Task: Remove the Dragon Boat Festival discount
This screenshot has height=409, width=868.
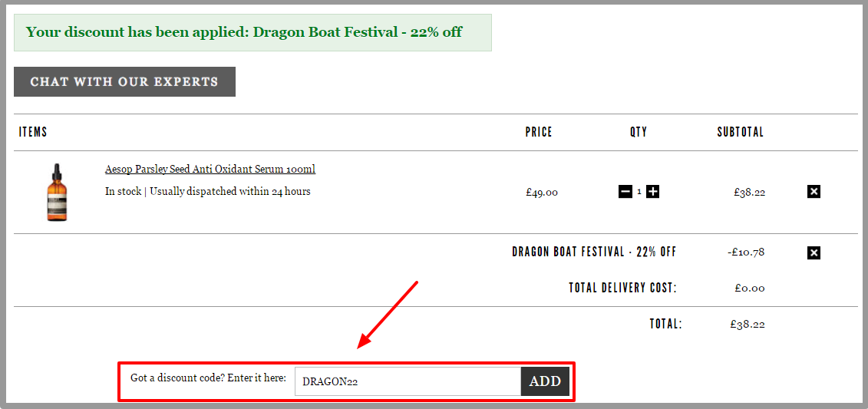Action: click(x=814, y=253)
